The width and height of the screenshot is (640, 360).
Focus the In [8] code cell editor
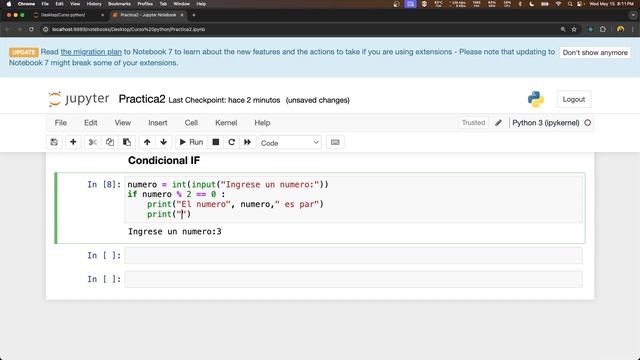(353, 199)
